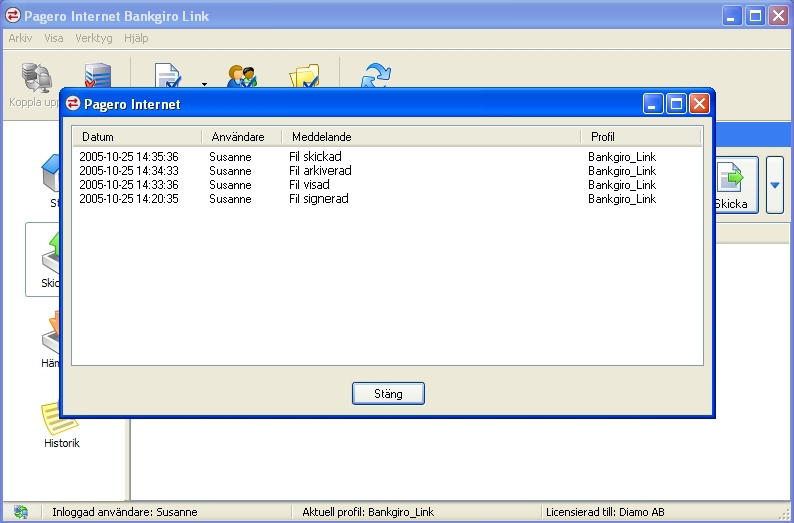The image size is (794, 523).
Task: Click the Pagero logo in dialog title bar
Action: click(73, 104)
